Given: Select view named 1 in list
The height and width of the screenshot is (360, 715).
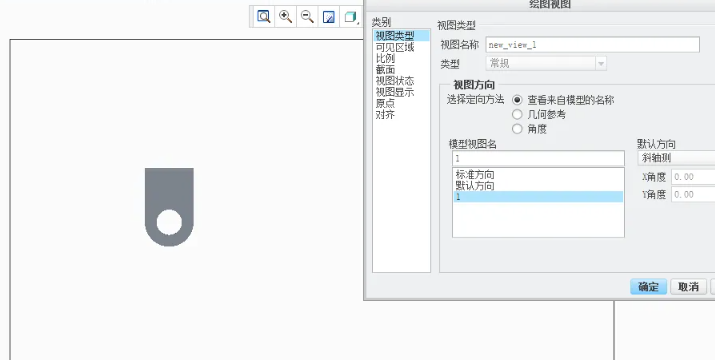Looking at the screenshot, I should pos(538,197).
